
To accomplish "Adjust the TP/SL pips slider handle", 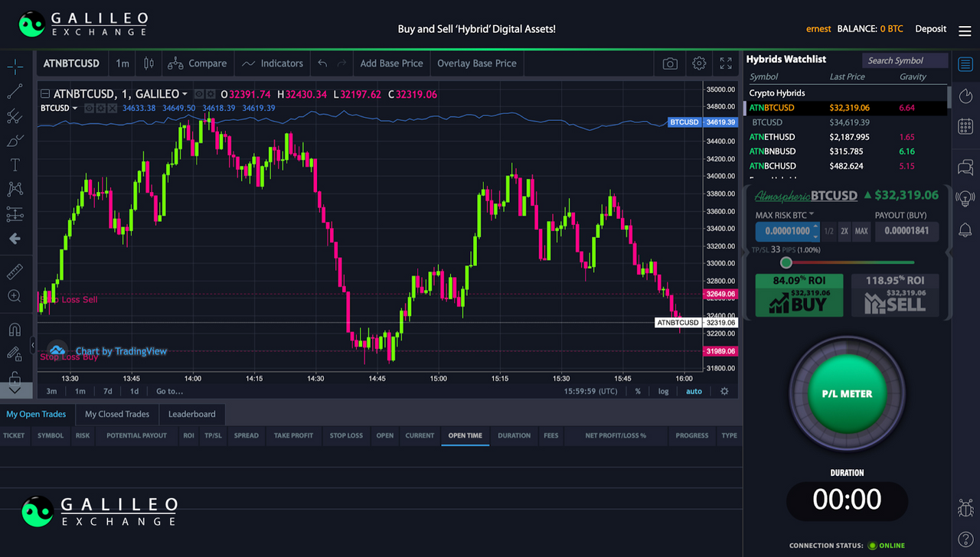I will [x=786, y=262].
